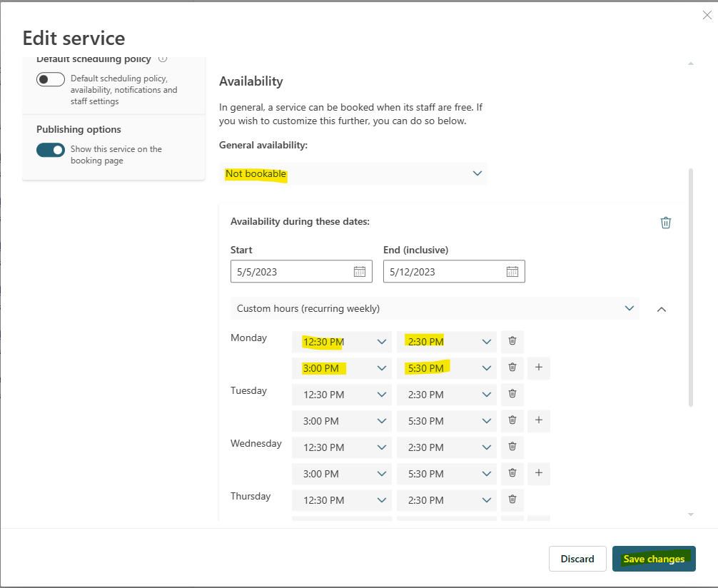718x588 pixels.
Task: Add another time slot for Wednesday
Action: point(539,473)
